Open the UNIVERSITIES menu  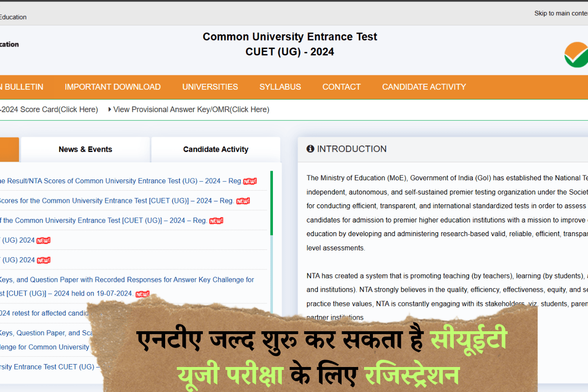[210, 87]
